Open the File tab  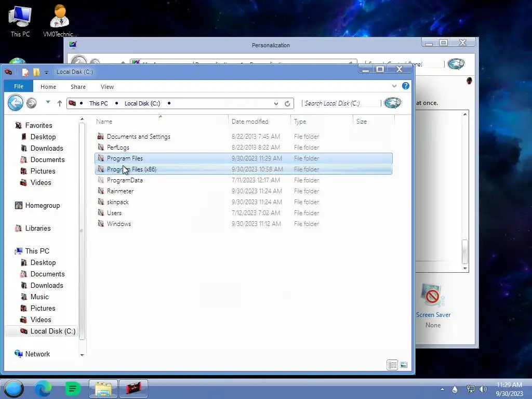tap(19, 87)
